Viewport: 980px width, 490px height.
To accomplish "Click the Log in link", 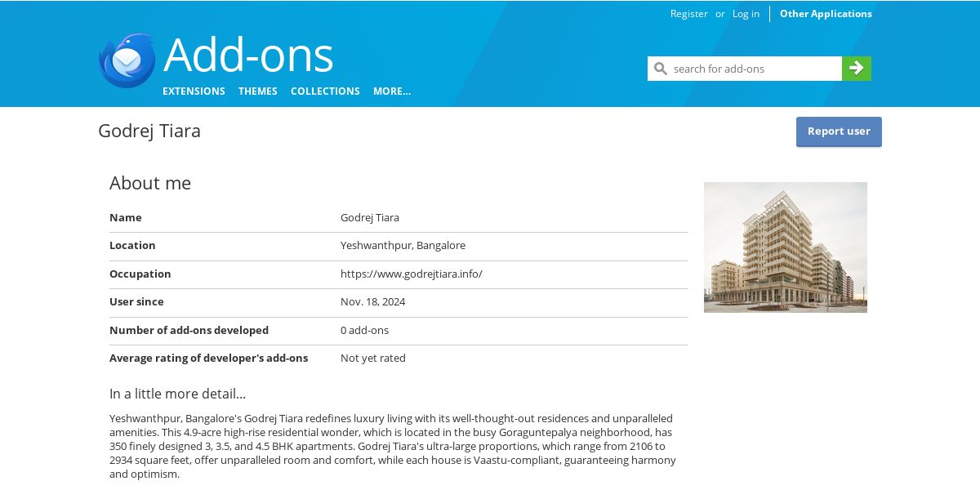I will (x=746, y=14).
